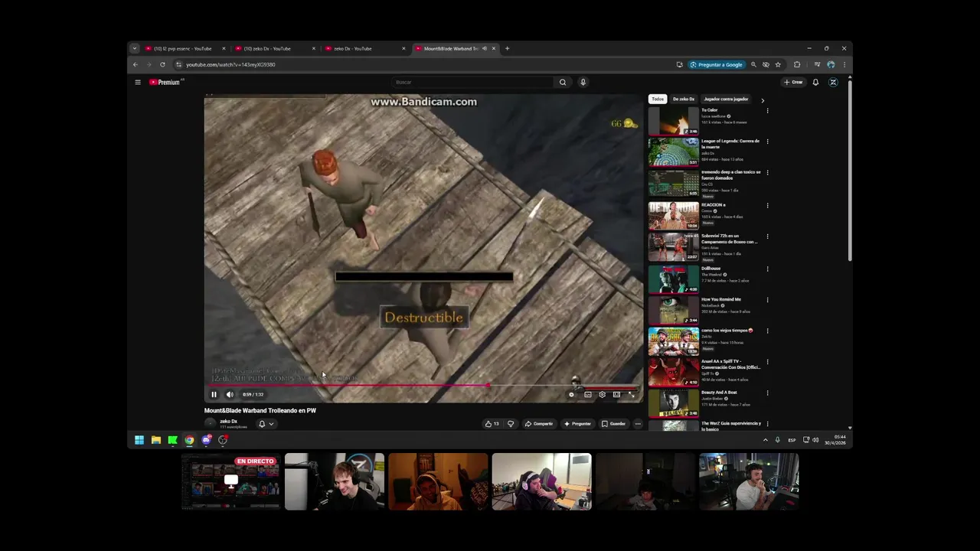Open the YouTube hamburger guide menu
The image size is (980, 551).
click(138, 82)
